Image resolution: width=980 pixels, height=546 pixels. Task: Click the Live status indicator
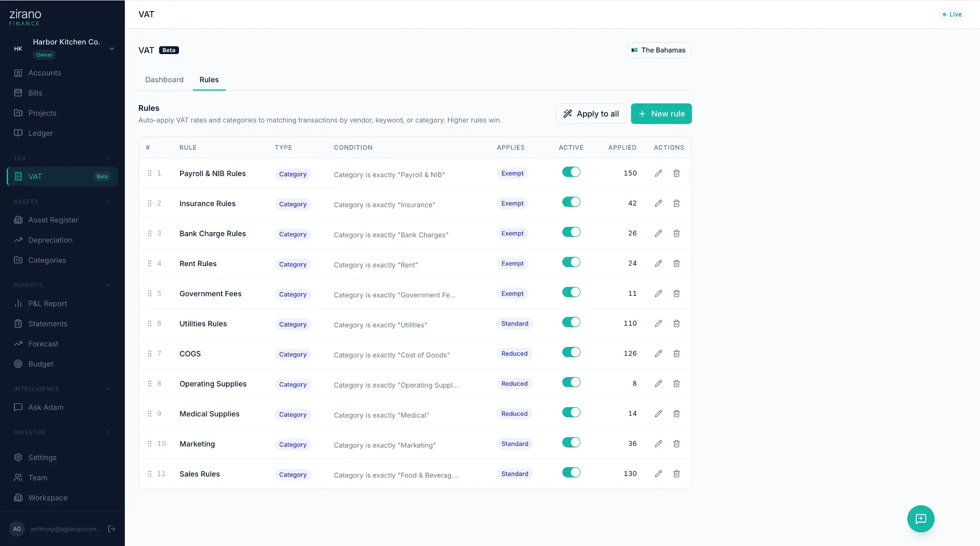(x=952, y=14)
